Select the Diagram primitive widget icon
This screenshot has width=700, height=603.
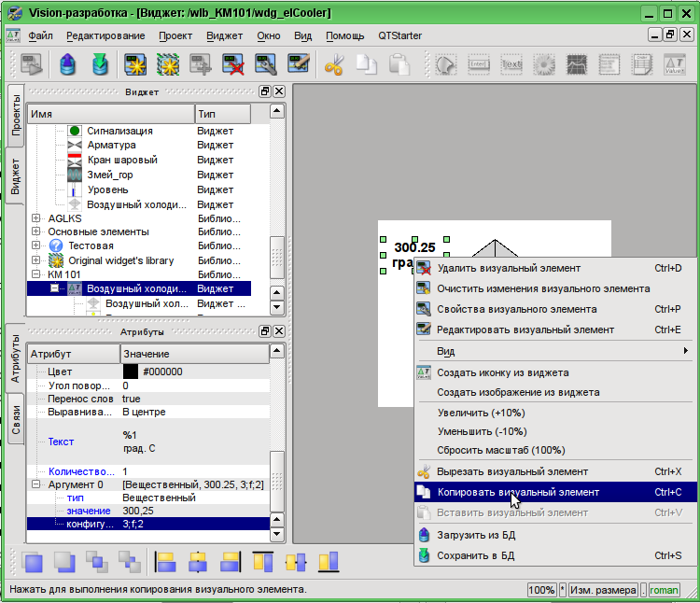(576, 65)
